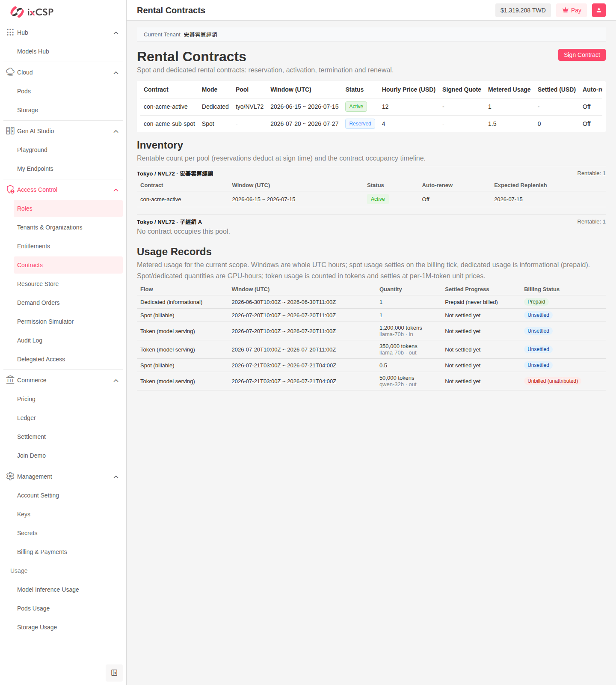Viewport: 616px width, 685px height.
Task: Click the 1,200,000 tokens quantity
Action: (401, 328)
